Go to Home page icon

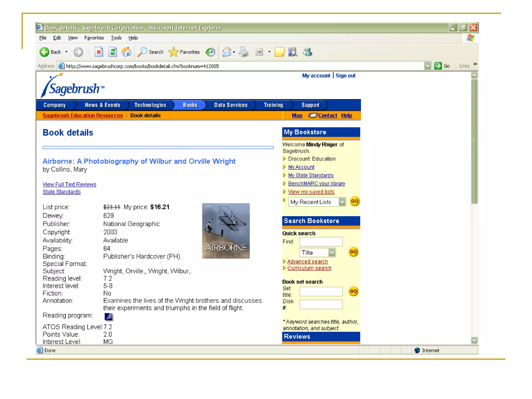coord(127,52)
